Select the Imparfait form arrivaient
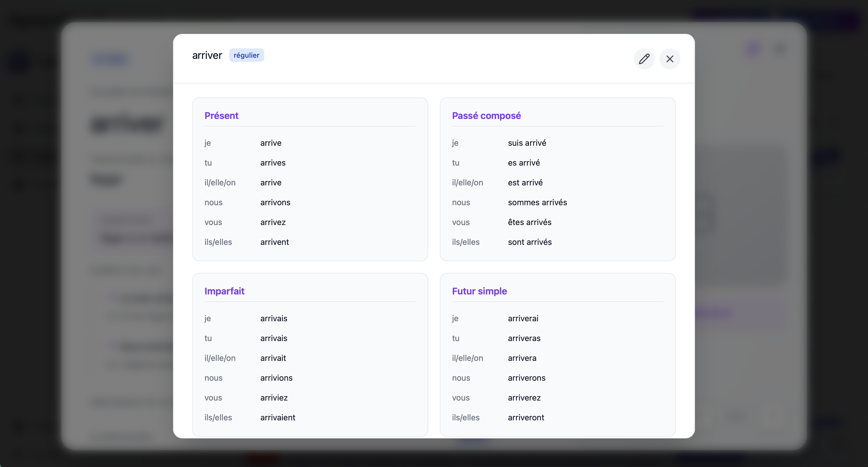 (277, 417)
